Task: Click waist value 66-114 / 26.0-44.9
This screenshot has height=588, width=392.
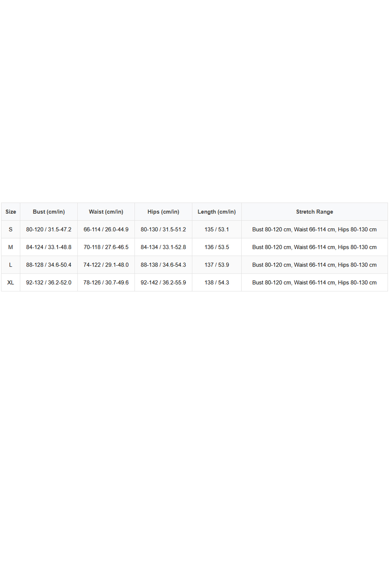Action: pyautogui.click(x=106, y=230)
